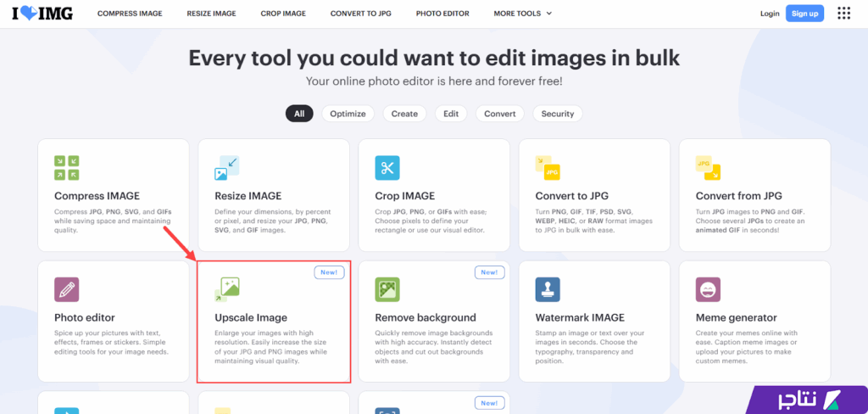Click the Convert to JPG icon
The width and height of the screenshot is (868, 414).
point(548,168)
